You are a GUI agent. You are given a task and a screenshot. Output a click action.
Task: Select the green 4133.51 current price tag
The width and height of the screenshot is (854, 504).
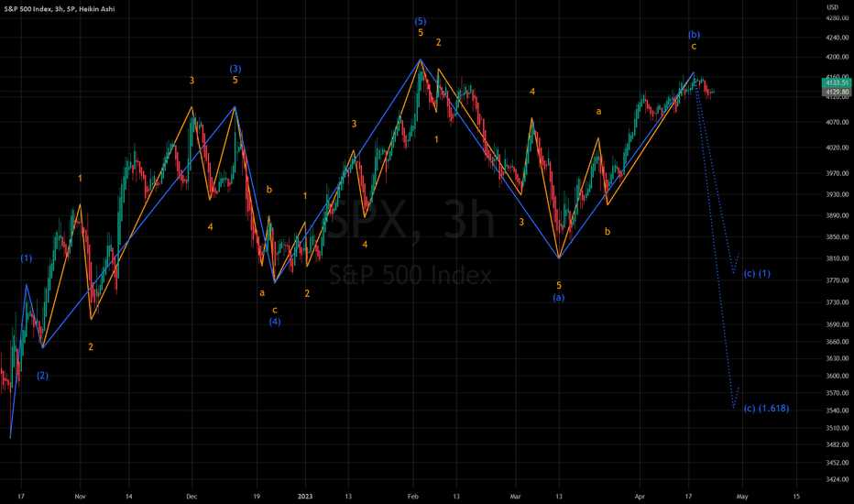point(836,82)
